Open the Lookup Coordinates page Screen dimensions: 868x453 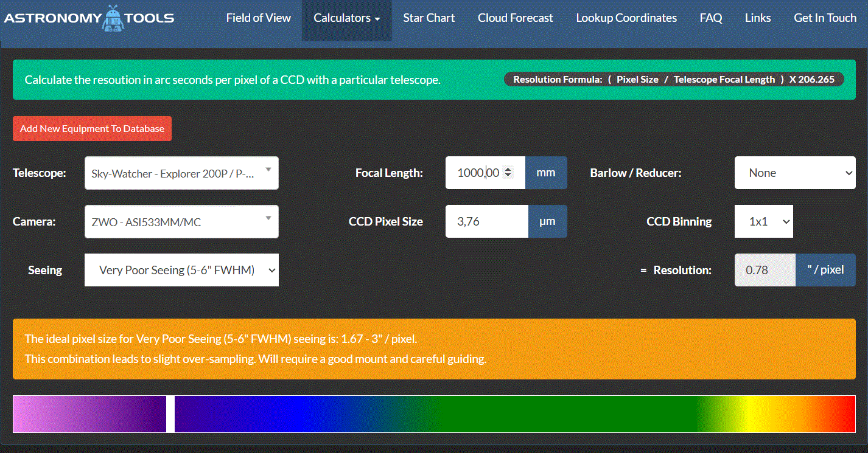pos(626,18)
